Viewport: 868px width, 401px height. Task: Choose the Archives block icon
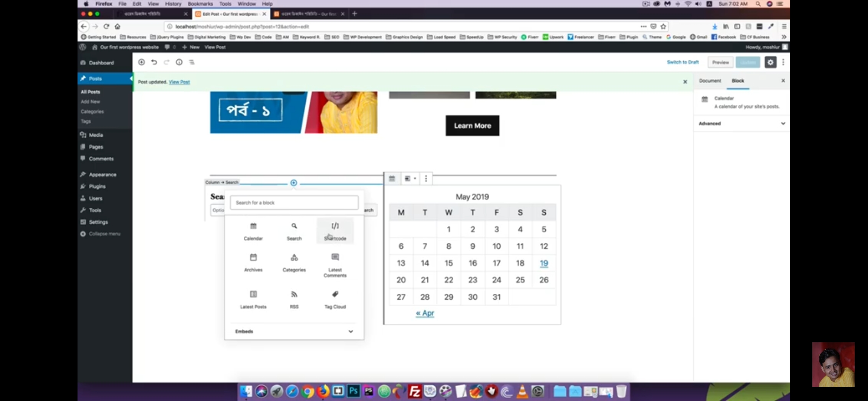point(253,257)
